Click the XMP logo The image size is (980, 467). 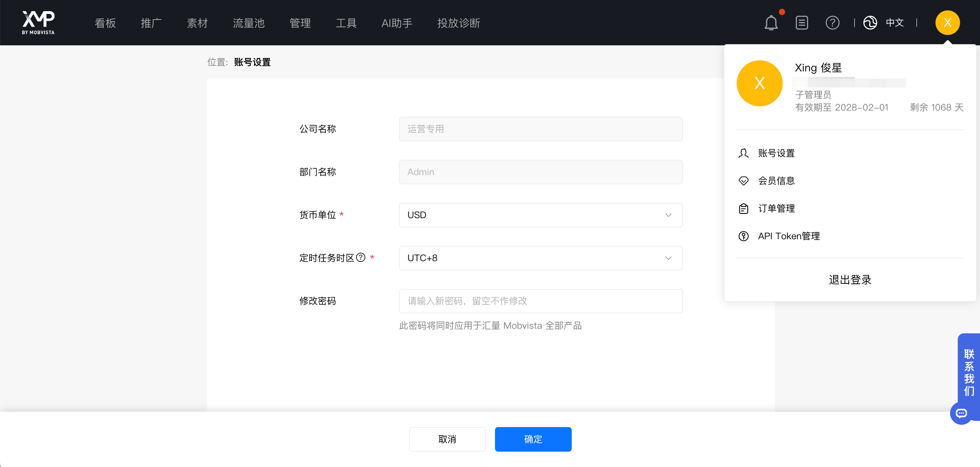[38, 22]
